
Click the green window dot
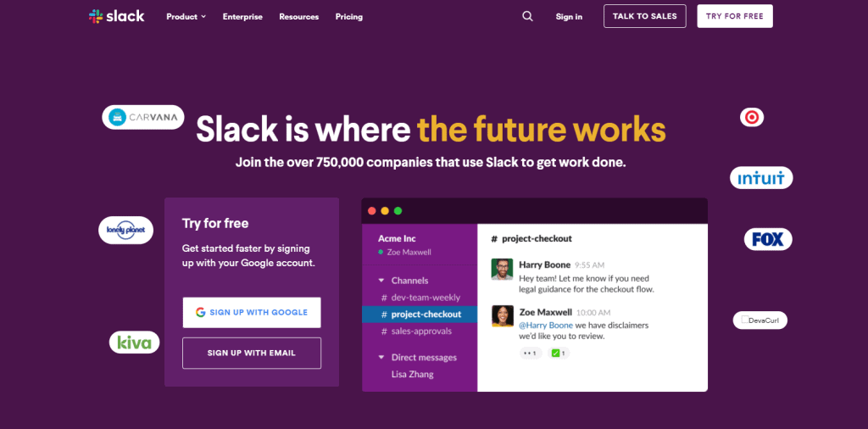coord(398,211)
